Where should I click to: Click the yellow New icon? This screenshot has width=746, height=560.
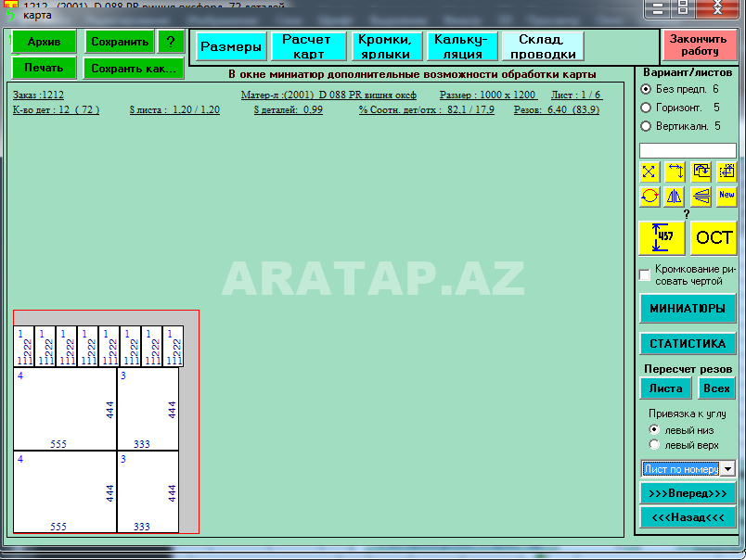point(727,196)
